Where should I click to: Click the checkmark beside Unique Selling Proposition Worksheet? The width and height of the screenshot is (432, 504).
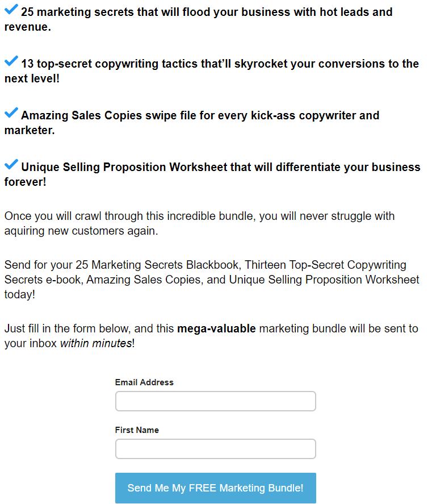tap(11, 165)
